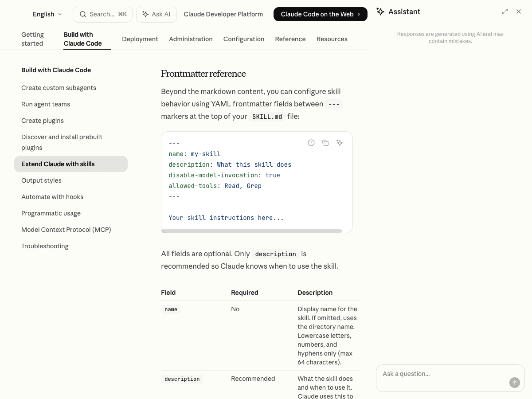
Task: Open Create custom subagents page
Action: [59, 88]
